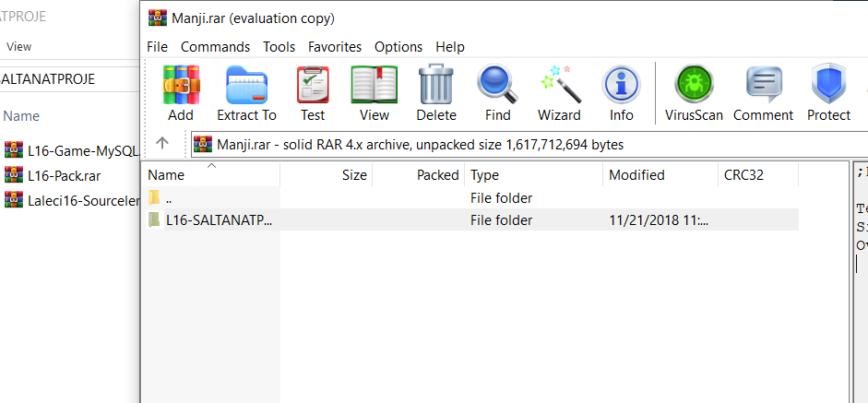Open the Commands menu
Viewport: 868px width, 403px height.
(x=215, y=47)
